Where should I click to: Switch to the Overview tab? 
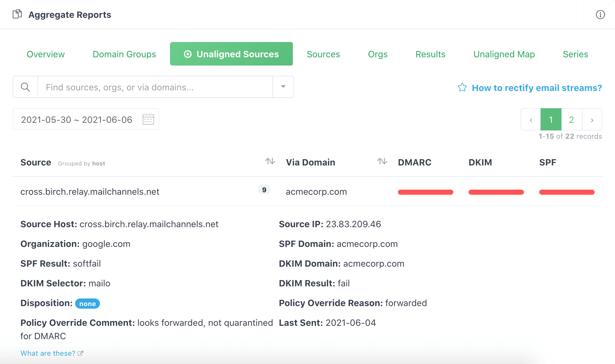point(46,54)
